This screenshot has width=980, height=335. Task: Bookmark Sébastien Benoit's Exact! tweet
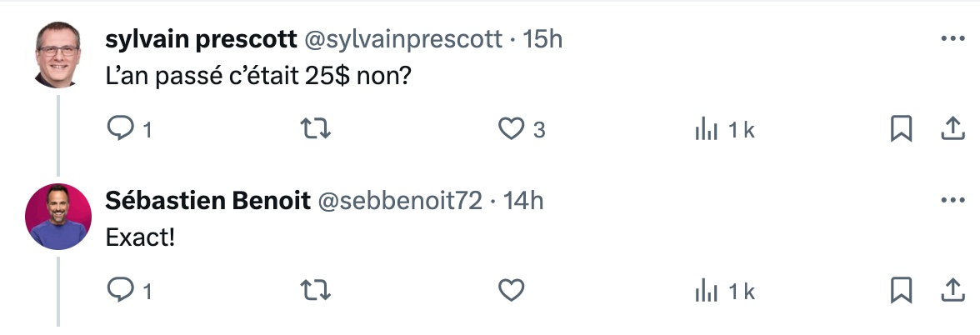(x=901, y=290)
